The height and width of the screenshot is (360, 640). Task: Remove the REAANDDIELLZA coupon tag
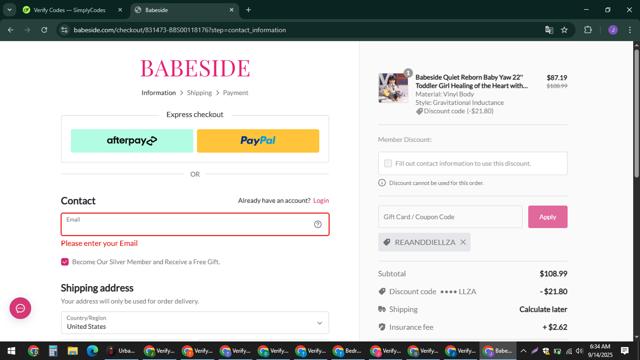tap(463, 242)
